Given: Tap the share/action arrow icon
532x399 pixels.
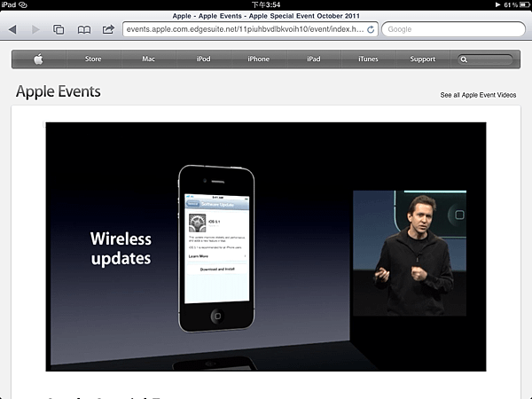Looking at the screenshot, I should (108, 29).
